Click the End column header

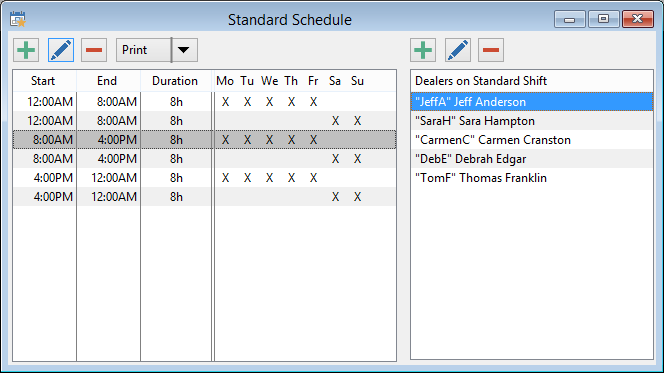(108, 81)
